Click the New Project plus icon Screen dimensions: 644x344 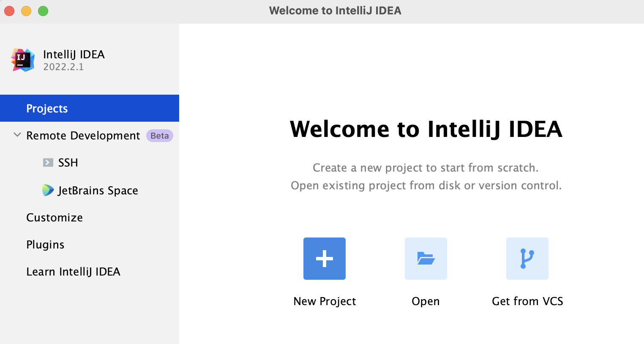point(325,259)
